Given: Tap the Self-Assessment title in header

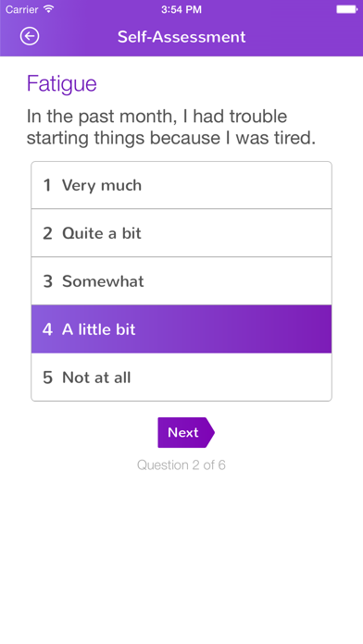Looking at the screenshot, I should [x=181, y=37].
